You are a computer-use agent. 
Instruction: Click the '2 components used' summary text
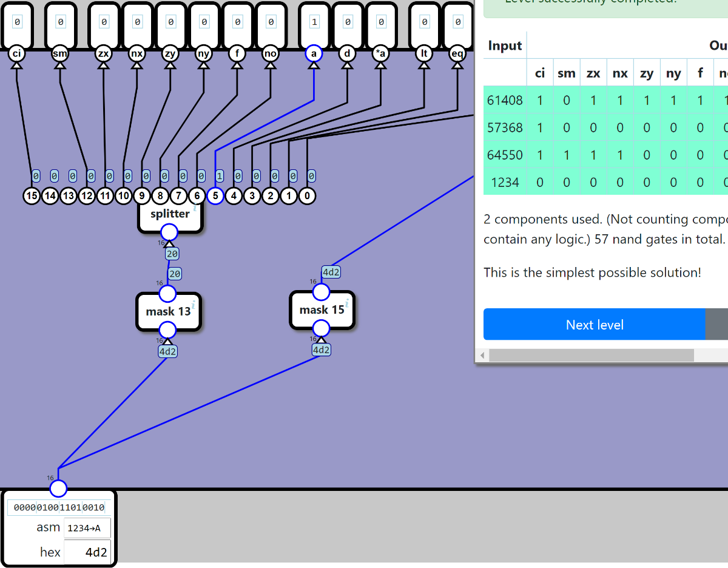point(605,229)
